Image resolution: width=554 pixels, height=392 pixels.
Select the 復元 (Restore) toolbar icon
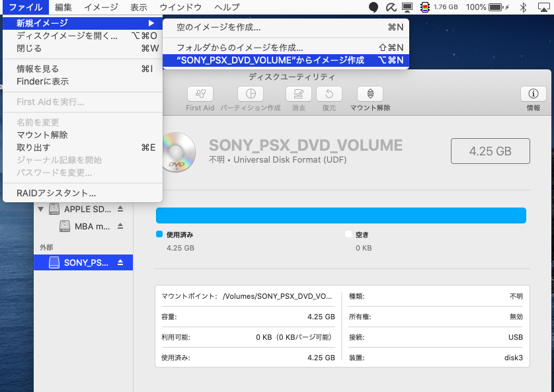329,94
